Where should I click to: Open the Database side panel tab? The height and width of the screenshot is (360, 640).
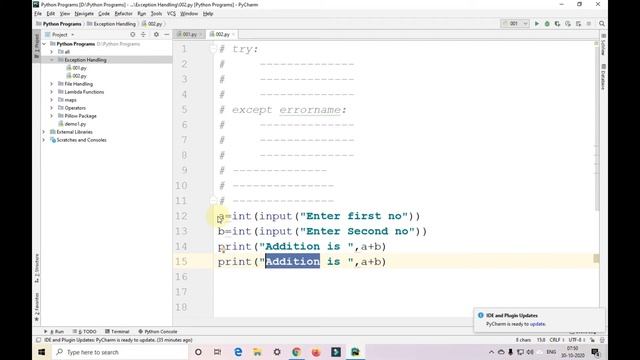pos(603,76)
